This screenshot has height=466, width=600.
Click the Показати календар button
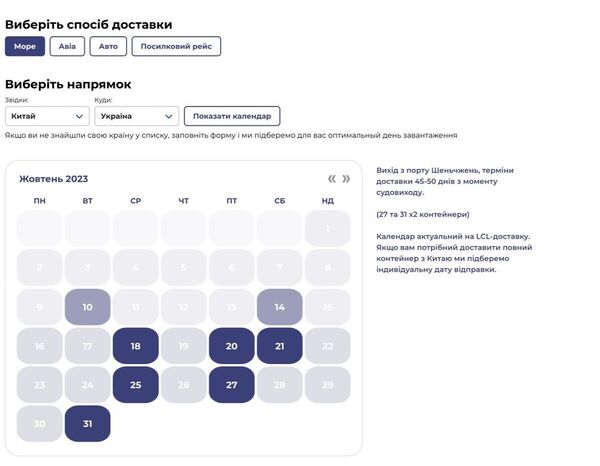click(232, 116)
